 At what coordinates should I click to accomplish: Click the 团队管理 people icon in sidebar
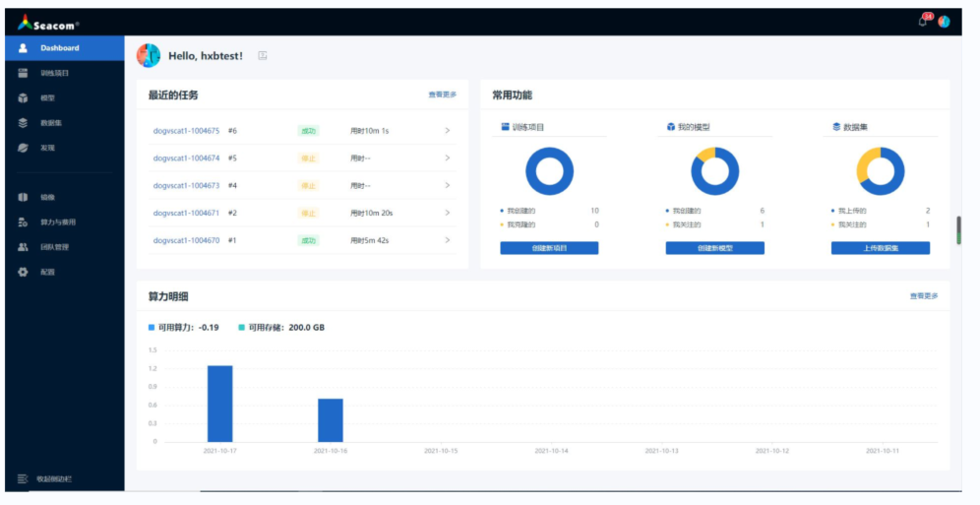pyautogui.click(x=23, y=247)
